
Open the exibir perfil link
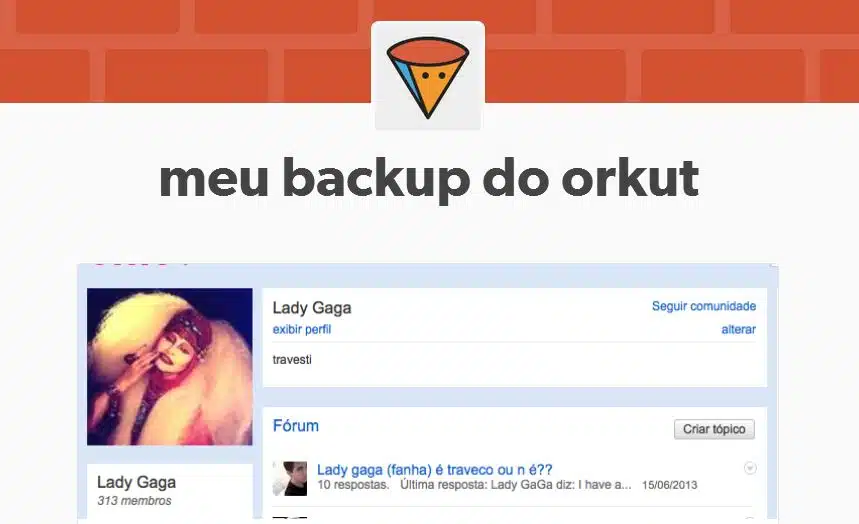[x=302, y=329]
